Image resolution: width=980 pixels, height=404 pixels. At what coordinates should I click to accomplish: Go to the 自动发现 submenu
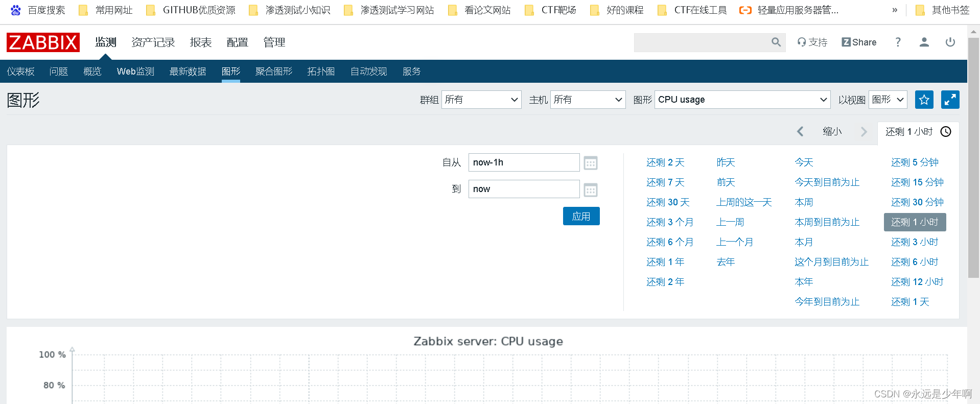coord(369,72)
